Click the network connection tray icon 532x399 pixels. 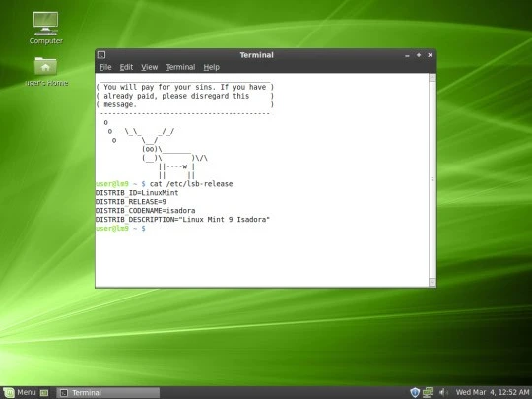(428, 392)
